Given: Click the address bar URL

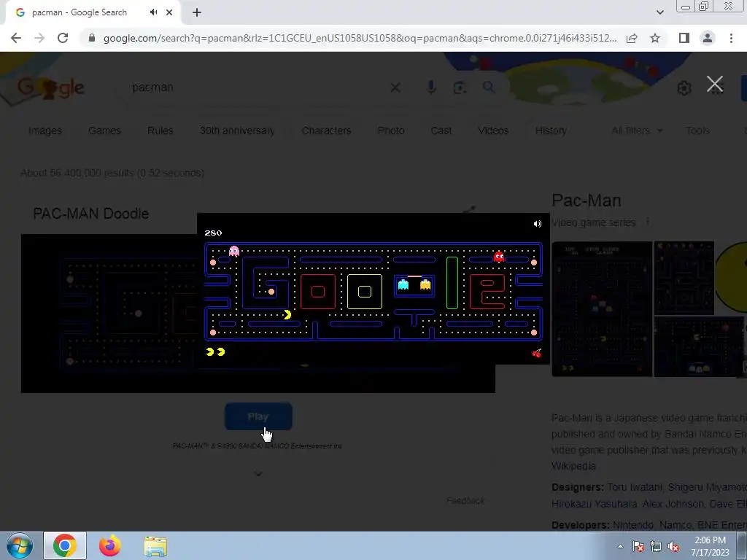Looking at the screenshot, I should [360, 38].
